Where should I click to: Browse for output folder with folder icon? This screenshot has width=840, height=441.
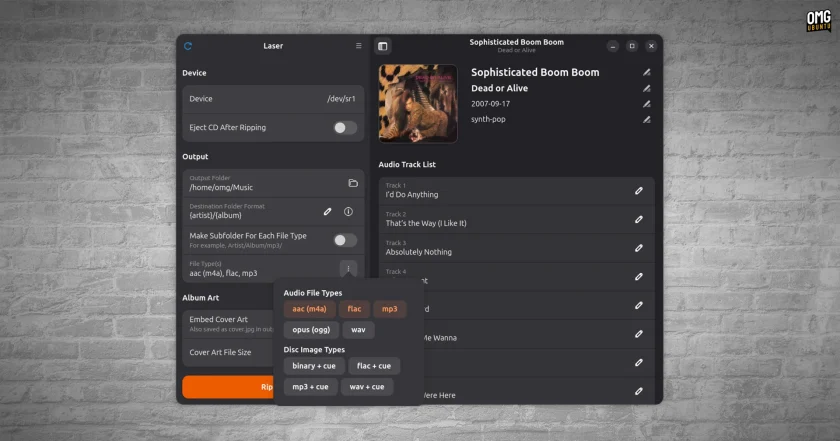click(x=353, y=183)
